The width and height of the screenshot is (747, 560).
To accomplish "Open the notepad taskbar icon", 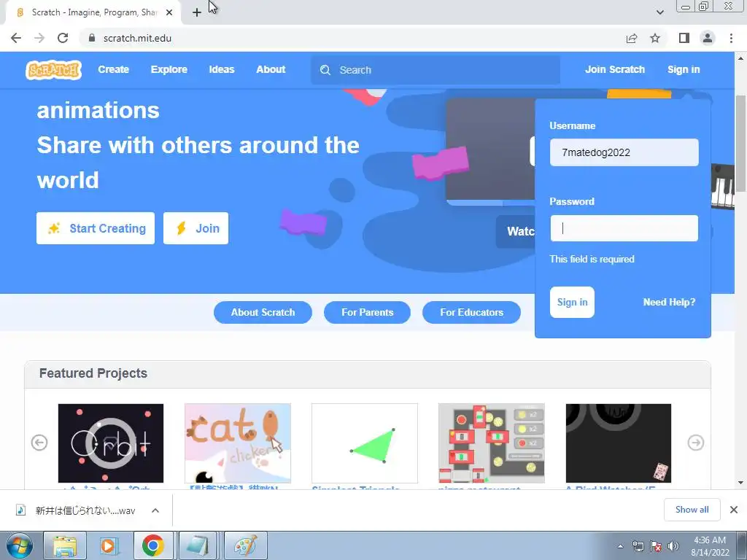I will coord(198,545).
